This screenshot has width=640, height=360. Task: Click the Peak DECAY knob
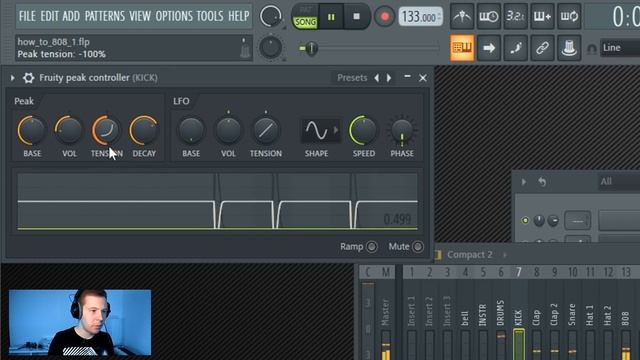144,131
